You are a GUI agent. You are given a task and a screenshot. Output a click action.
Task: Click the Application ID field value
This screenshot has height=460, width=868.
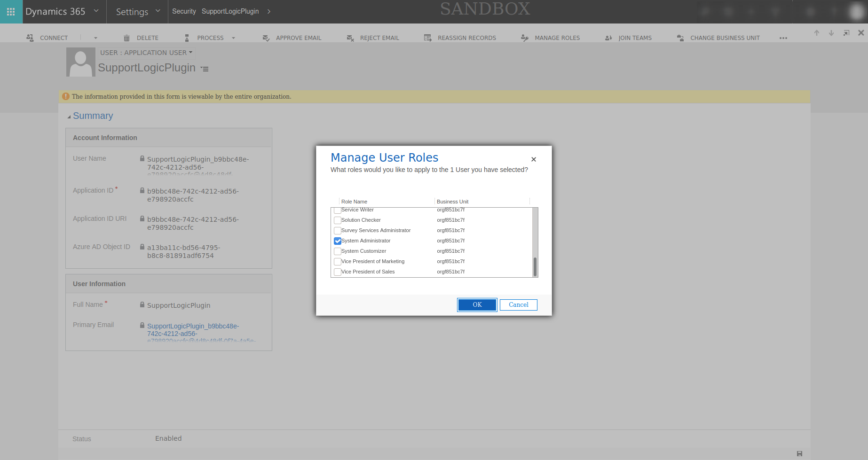click(x=193, y=195)
